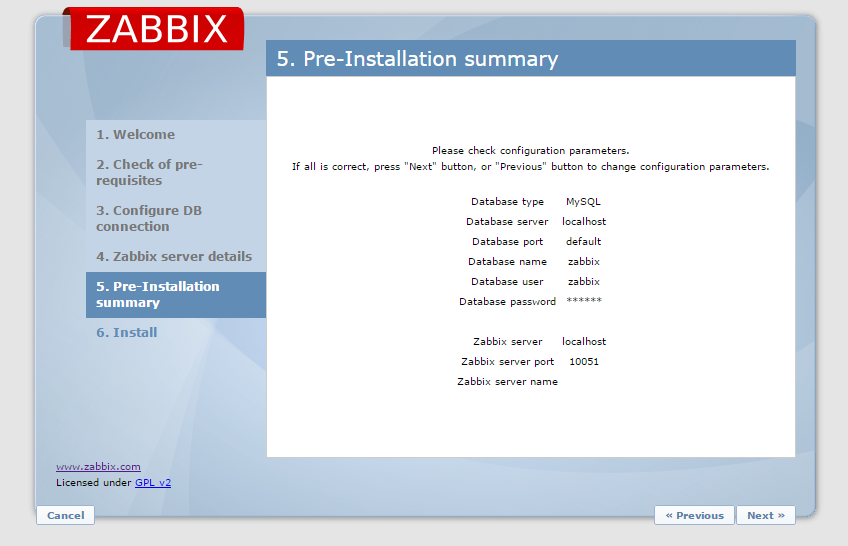Jump to step 6. Install

tap(127, 332)
